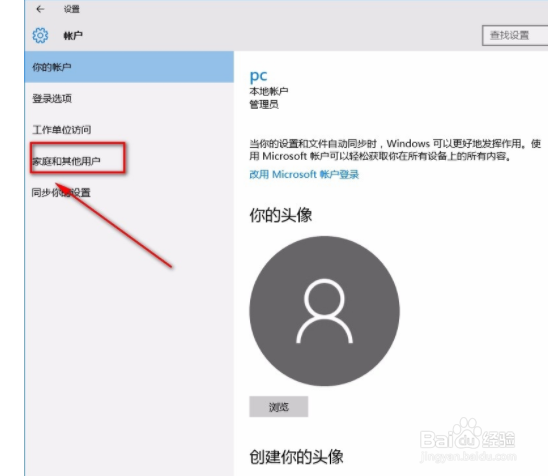548x476 pixels.
Task: Click the 管理员 text
Action: pos(264,104)
